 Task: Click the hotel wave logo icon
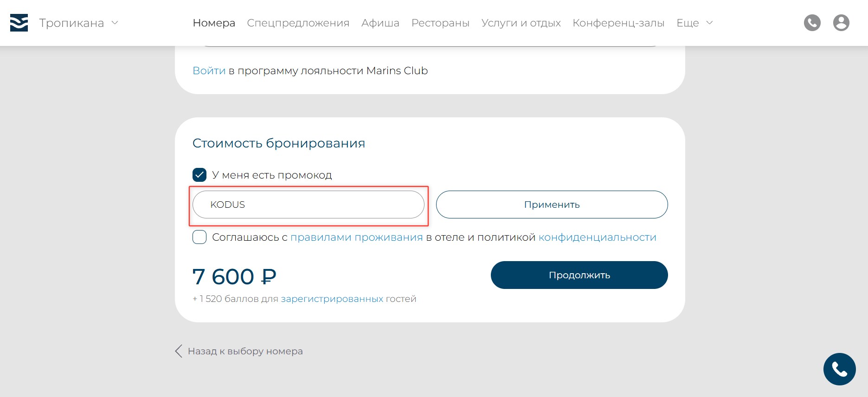[19, 23]
